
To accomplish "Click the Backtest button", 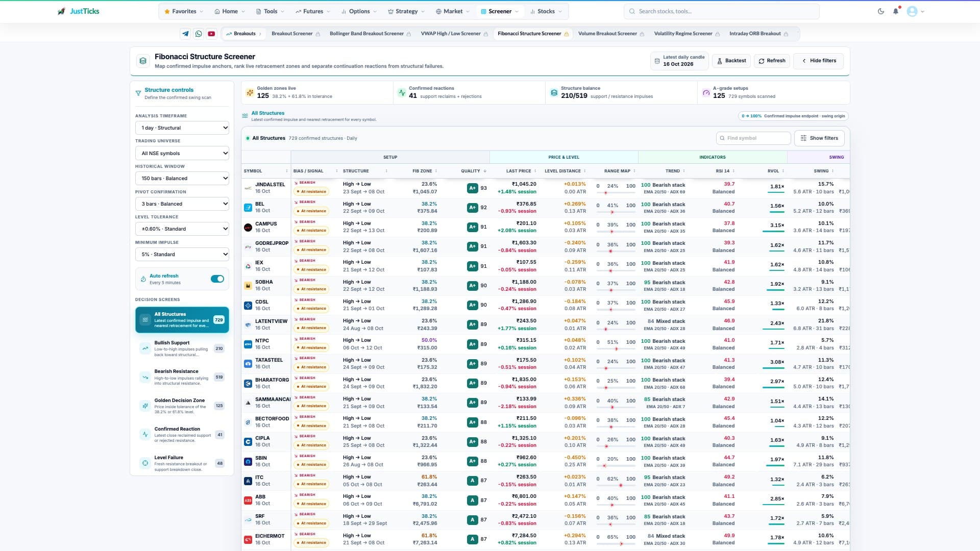I will click(x=731, y=61).
